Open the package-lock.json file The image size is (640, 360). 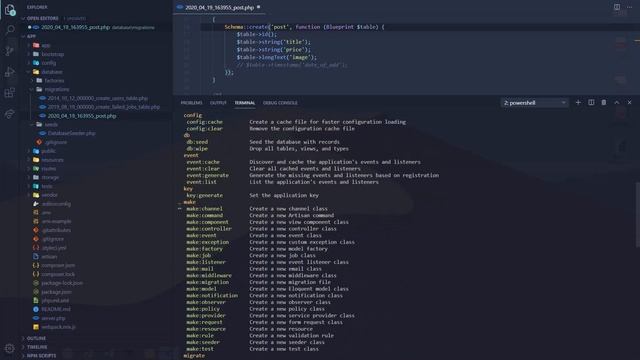[62, 283]
